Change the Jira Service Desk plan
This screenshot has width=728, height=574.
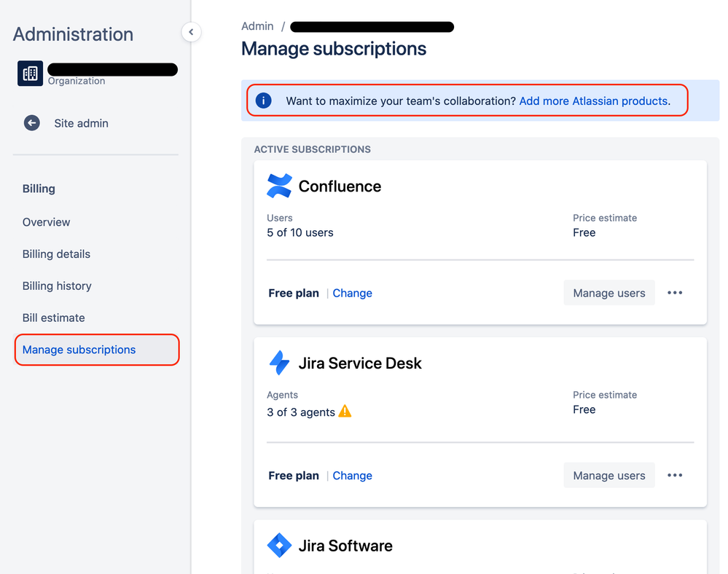pyautogui.click(x=352, y=476)
